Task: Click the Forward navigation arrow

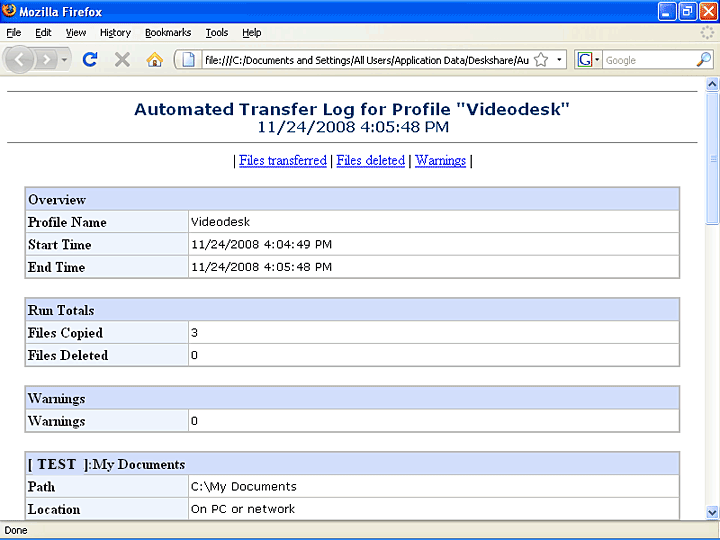Action: tap(46, 60)
